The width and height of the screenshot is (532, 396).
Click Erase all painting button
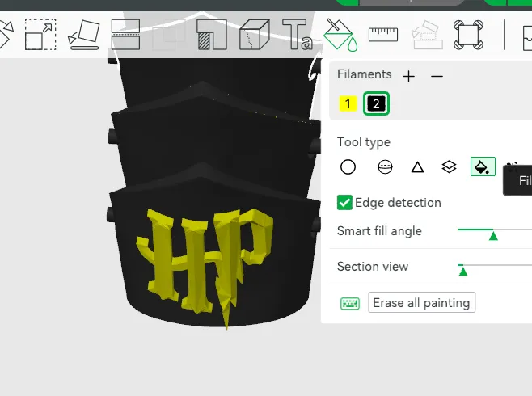(x=421, y=302)
